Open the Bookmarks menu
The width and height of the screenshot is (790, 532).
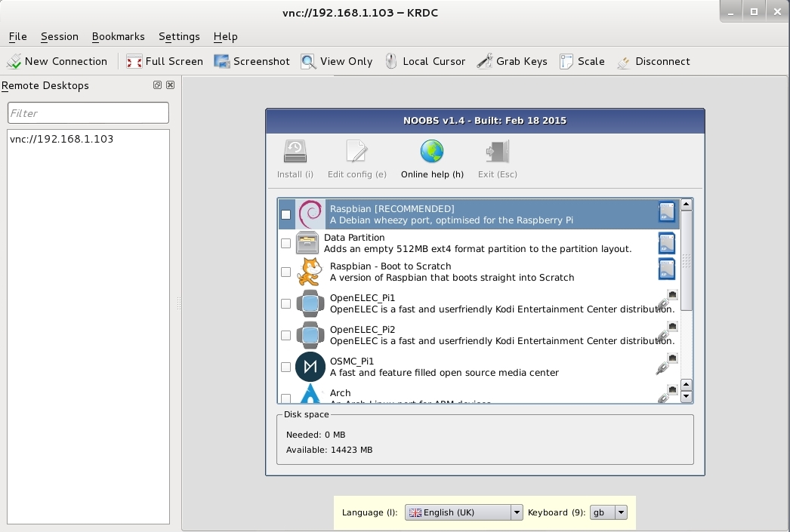tap(118, 37)
